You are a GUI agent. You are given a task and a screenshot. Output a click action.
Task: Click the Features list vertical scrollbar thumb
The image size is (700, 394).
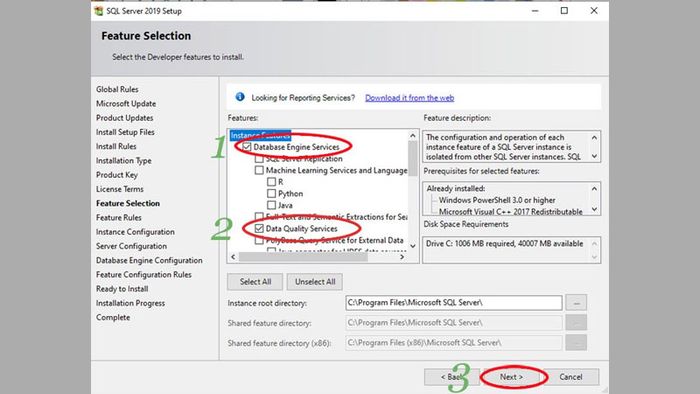point(412,159)
